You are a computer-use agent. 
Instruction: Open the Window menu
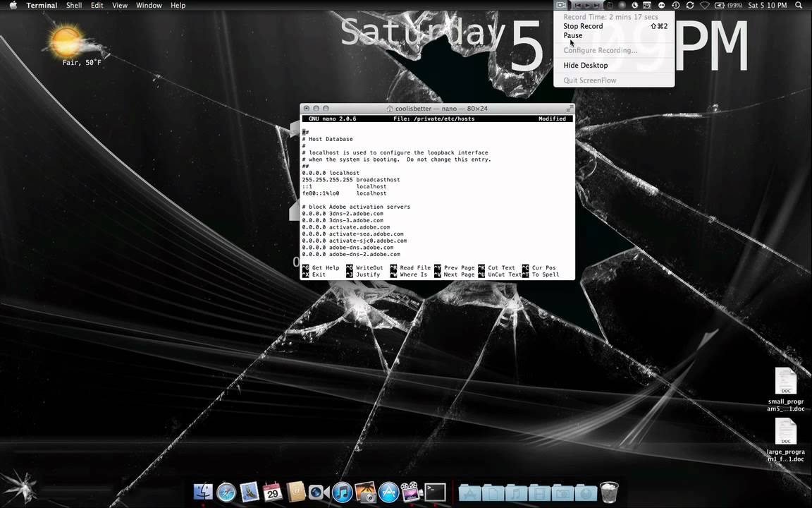click(149, 5)
